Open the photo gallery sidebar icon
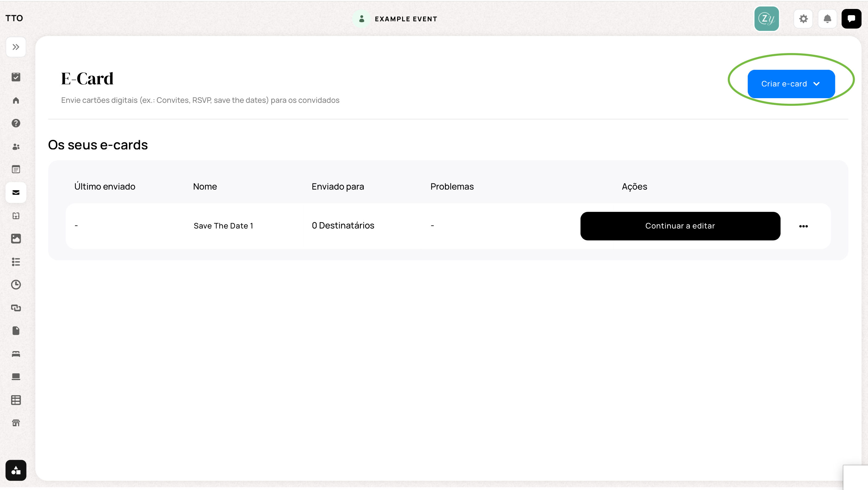 pyautogui.click(x=16, y=239)
